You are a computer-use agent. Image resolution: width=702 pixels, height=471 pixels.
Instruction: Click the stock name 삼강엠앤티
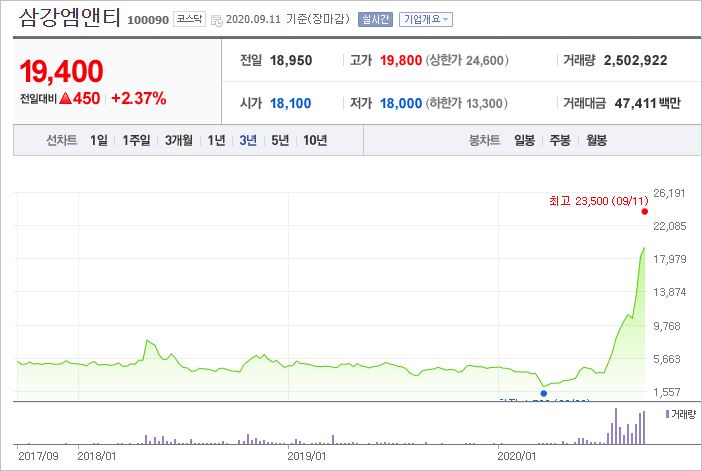click(x=69, y=18)
